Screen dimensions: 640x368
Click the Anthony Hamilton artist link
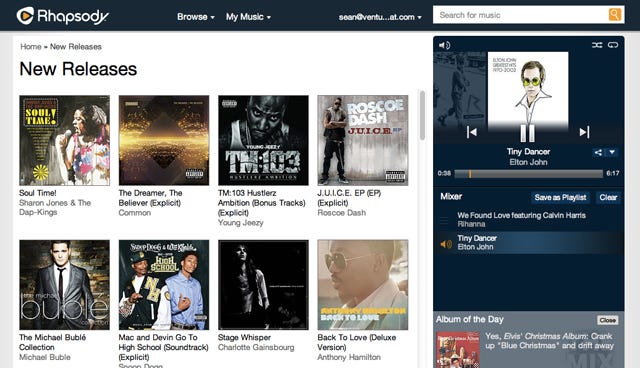click(x=349, y=357)
